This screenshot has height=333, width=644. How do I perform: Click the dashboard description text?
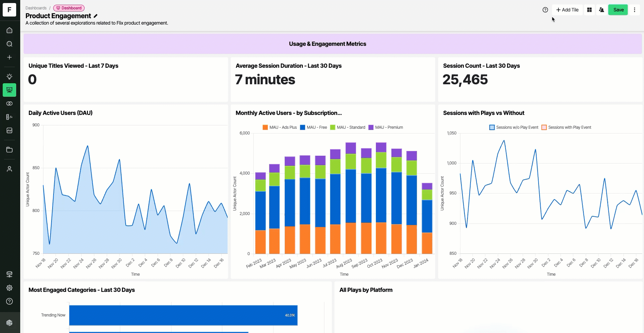coord(97,23)
